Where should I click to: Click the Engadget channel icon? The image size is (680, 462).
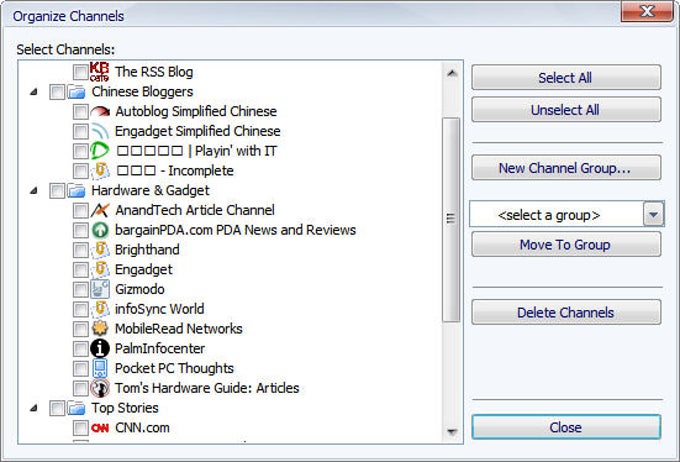tap(100, 269)
